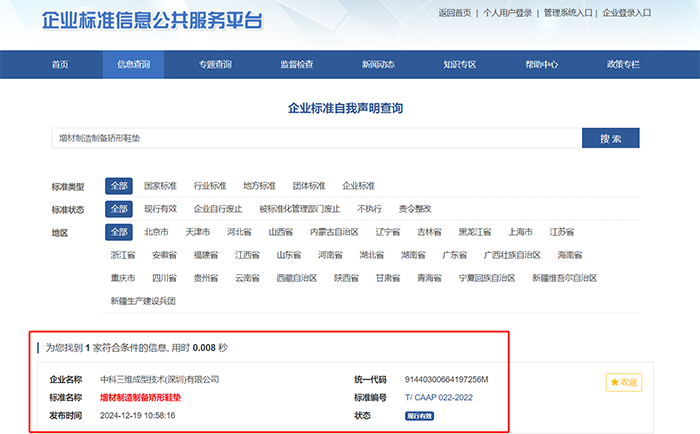The image size is (700, 434).
Task: Choose 北京市 in region filter
Action: (156, 232)
